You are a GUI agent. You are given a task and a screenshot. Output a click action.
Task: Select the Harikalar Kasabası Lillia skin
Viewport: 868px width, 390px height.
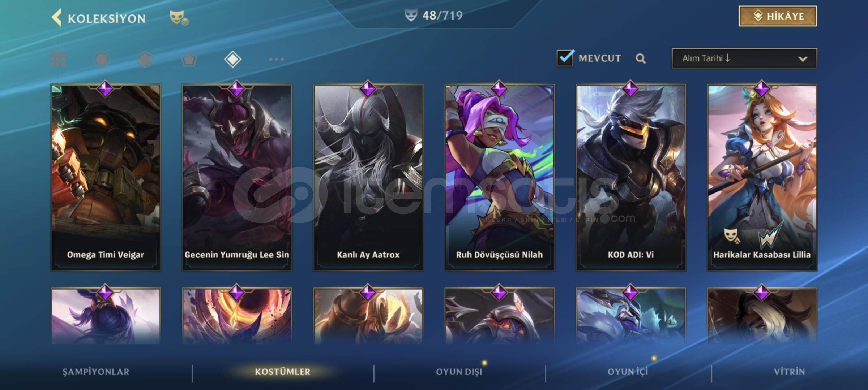coord(762,178)
